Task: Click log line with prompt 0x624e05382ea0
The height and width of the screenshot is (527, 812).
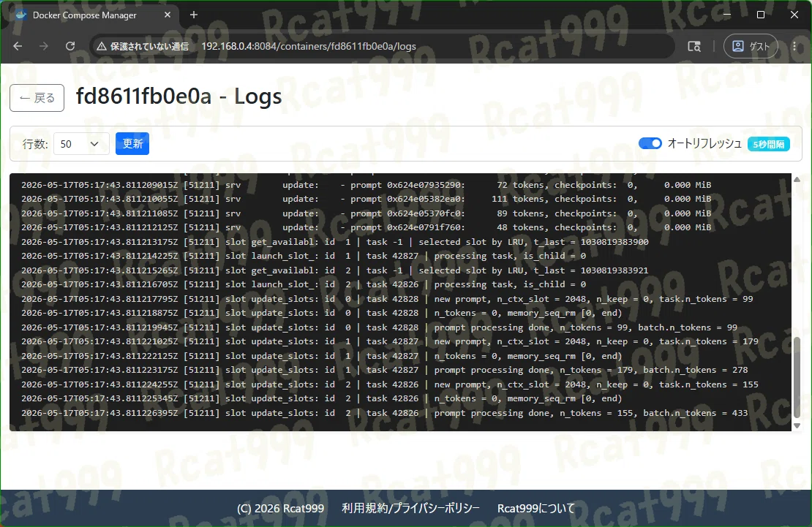Action: 366,199
